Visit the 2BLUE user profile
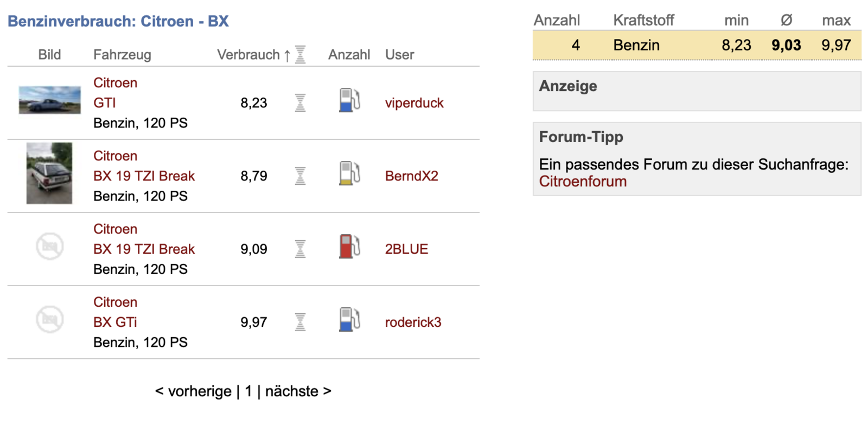 [x=406, y=249]
